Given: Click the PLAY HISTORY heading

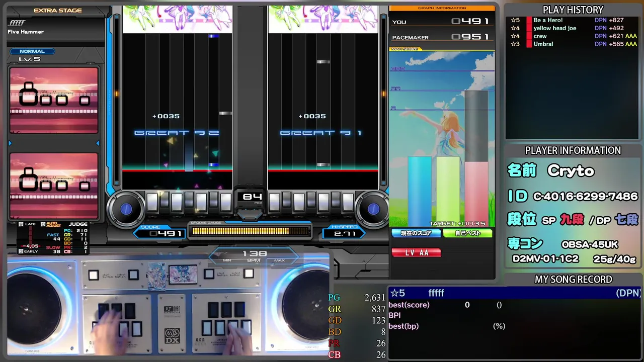Looking at the screenshot, I should click(x=573, y=10).
